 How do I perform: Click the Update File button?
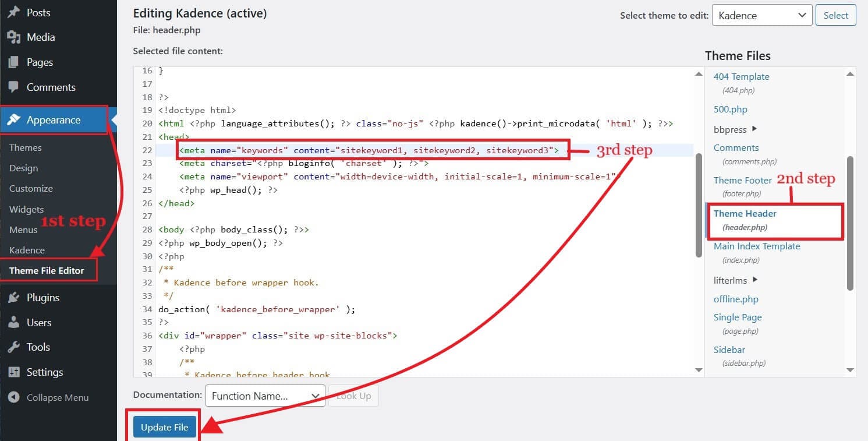(x=164, y=427)
